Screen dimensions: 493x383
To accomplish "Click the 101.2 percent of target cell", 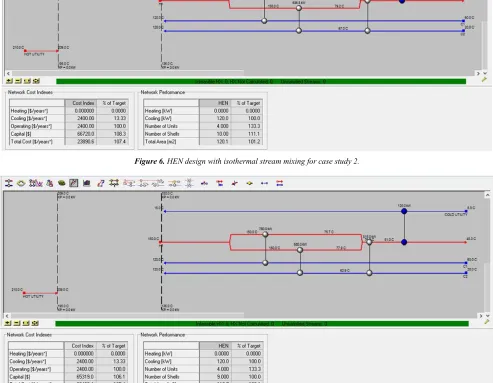I will [x=247, y=142].
